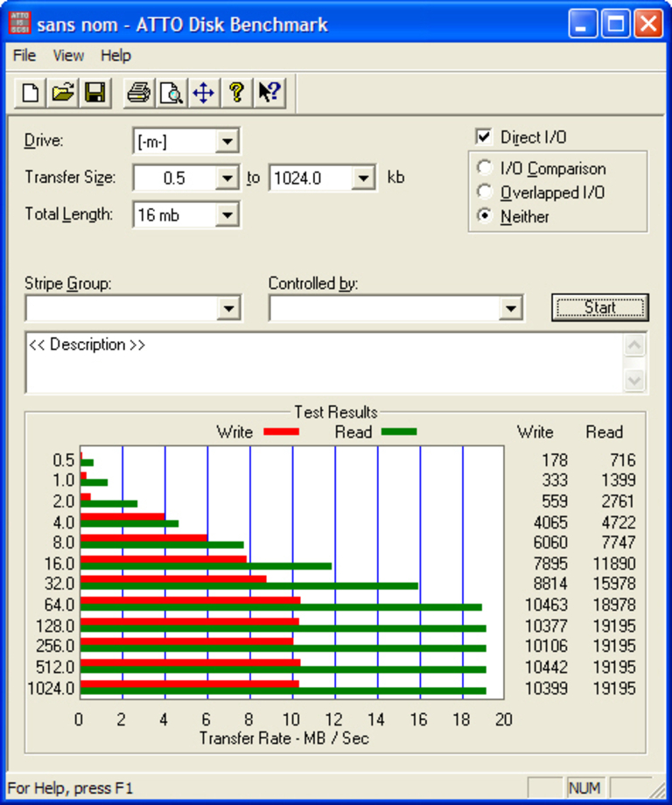Open the Controlled by dropdown
Image resolution: width=672 pixels, height=805 pixels.
click(x=511, y=309)
